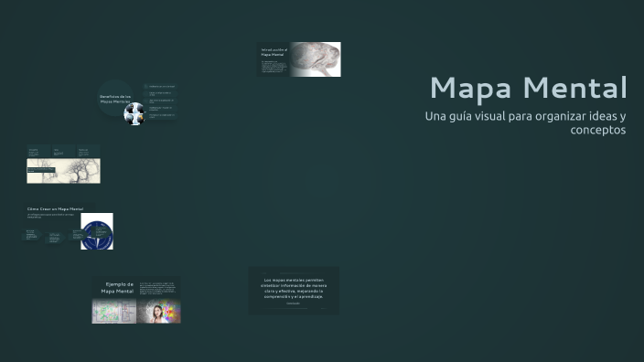This screenshot has width=644, height=362.
Task: Select the "Beneficios de los Mapas Mentales" circle topic
Action: coord(115,99)
